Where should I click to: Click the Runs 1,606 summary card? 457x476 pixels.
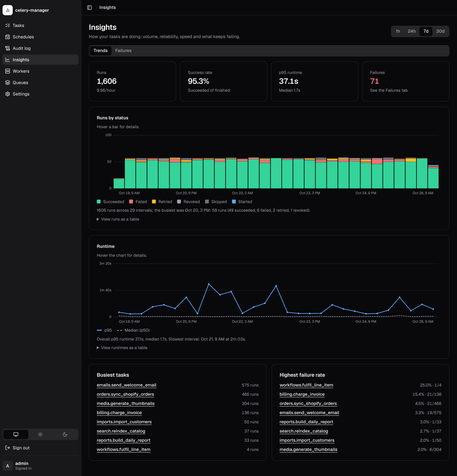[132, 82]
